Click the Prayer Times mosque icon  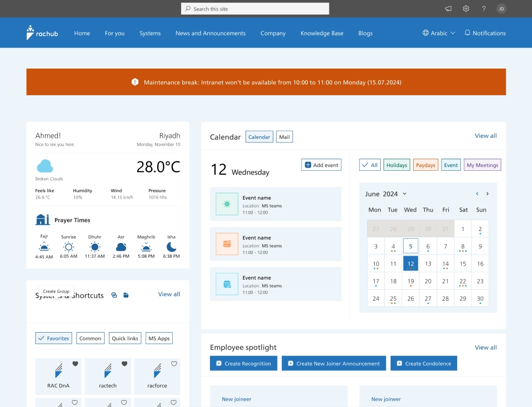pyautogui.click(x=43, y=219)
